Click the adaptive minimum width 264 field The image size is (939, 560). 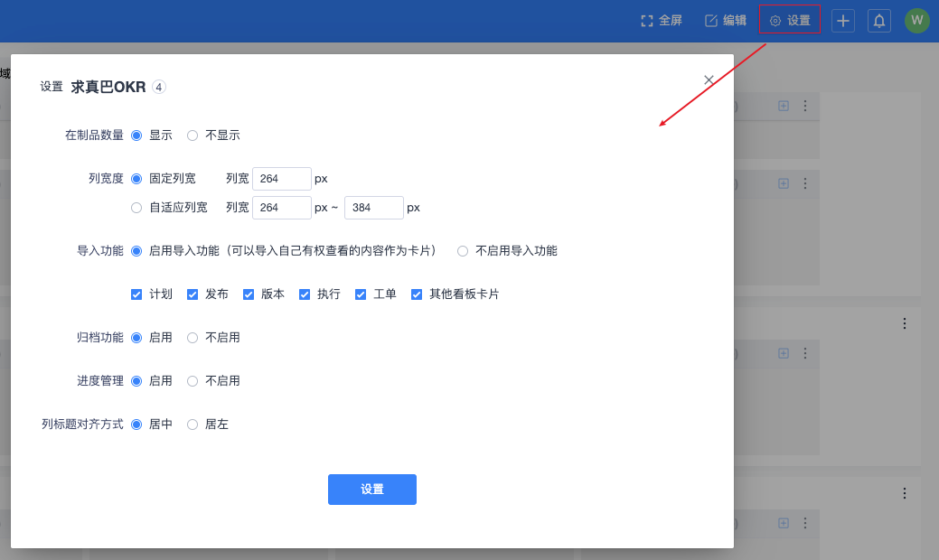click(281, 208)
